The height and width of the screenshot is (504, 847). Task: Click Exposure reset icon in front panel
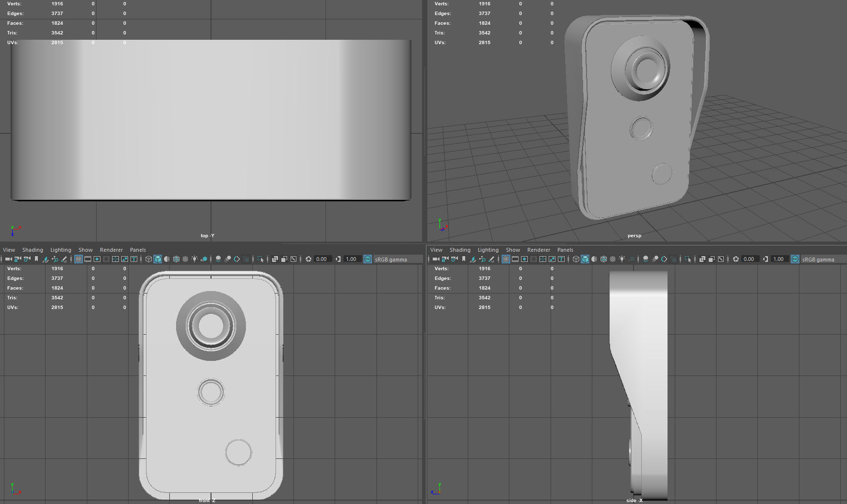pos(309,259)
